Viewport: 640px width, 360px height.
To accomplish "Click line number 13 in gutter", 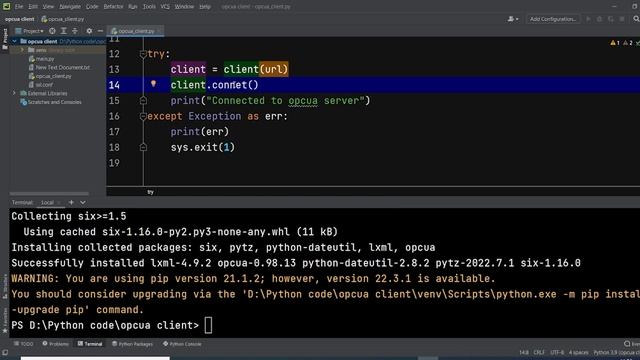I will click(114, 69).
